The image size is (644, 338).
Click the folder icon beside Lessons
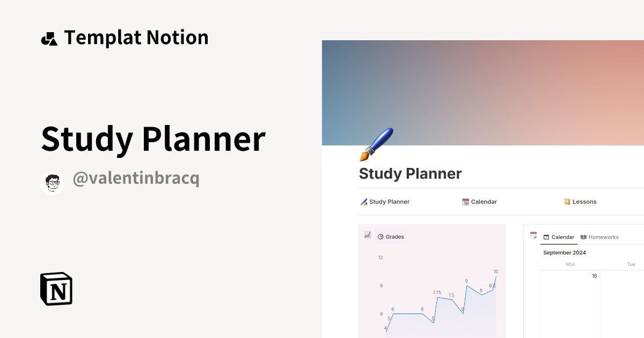pyautogui.click(x=567, y=202)
